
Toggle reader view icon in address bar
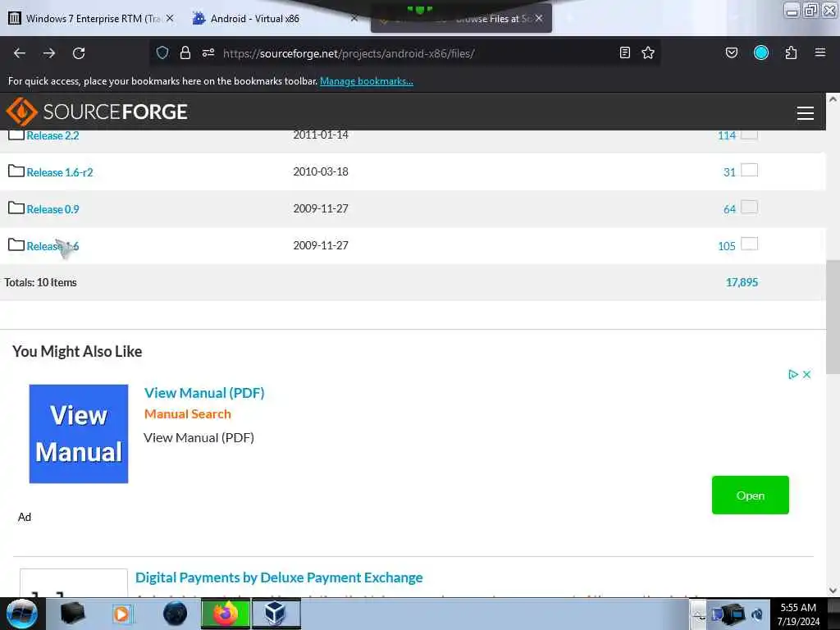624,52
